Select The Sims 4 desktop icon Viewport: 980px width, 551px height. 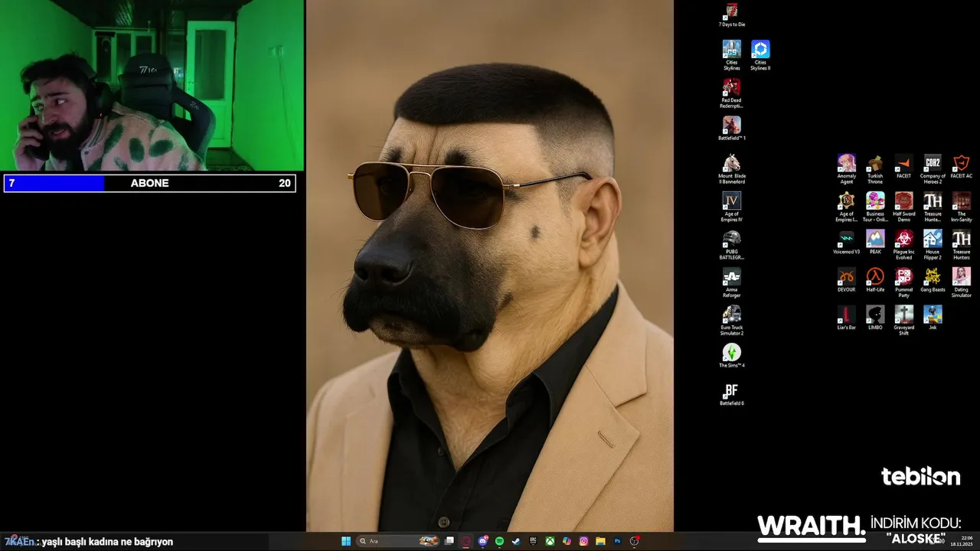pos(732,356)
